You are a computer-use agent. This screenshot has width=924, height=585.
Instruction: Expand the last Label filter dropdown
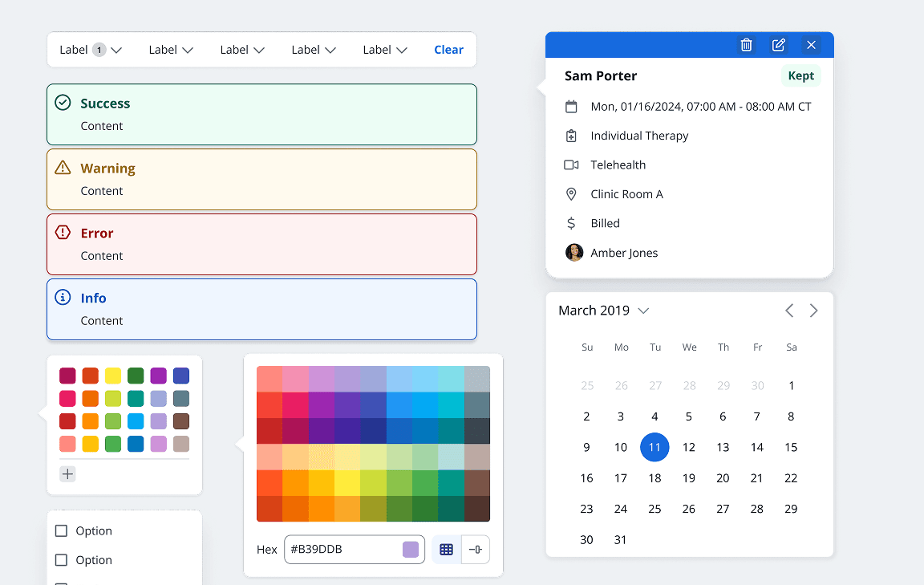(x=384, y=49)
